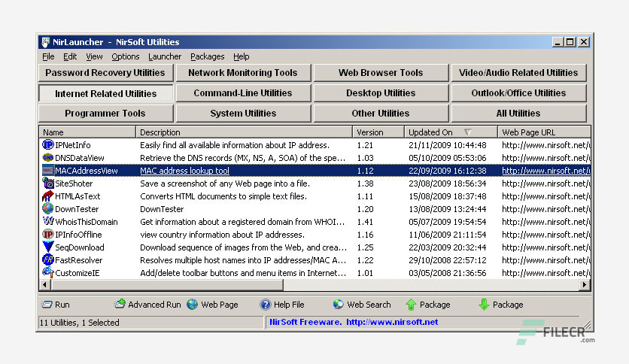Click the WhoisThisDomain utility icon
This screenshot has width=629, height=364.
[47, 221]
